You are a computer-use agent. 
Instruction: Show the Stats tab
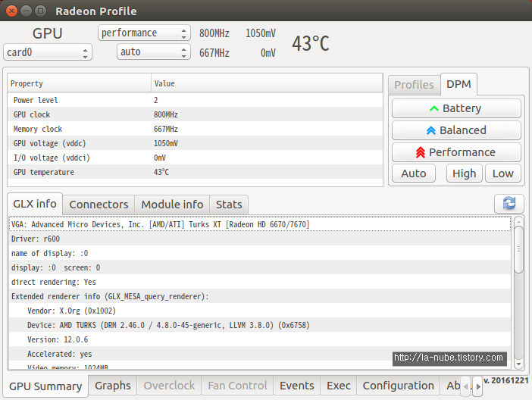pos(229,205)
